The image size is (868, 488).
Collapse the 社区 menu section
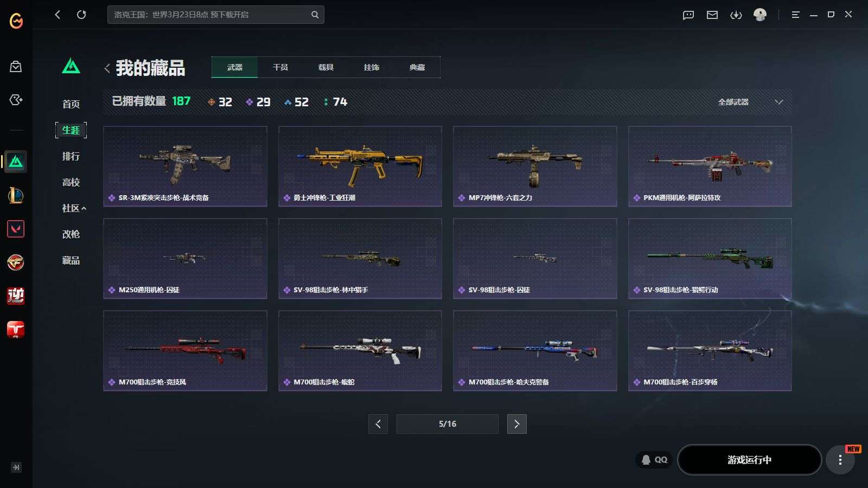(74, 208)
